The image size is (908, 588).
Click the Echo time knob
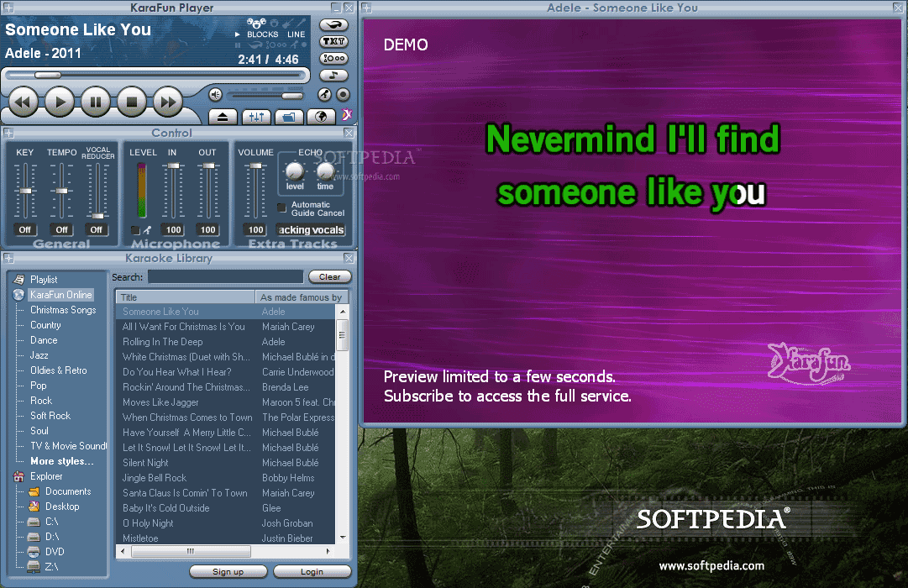click(325, 171)
